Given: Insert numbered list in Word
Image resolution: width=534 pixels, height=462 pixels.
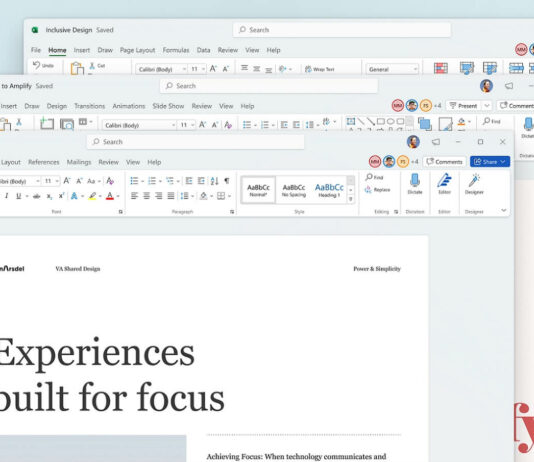Looking at the screenshot, I should click(x=152, y=181).
